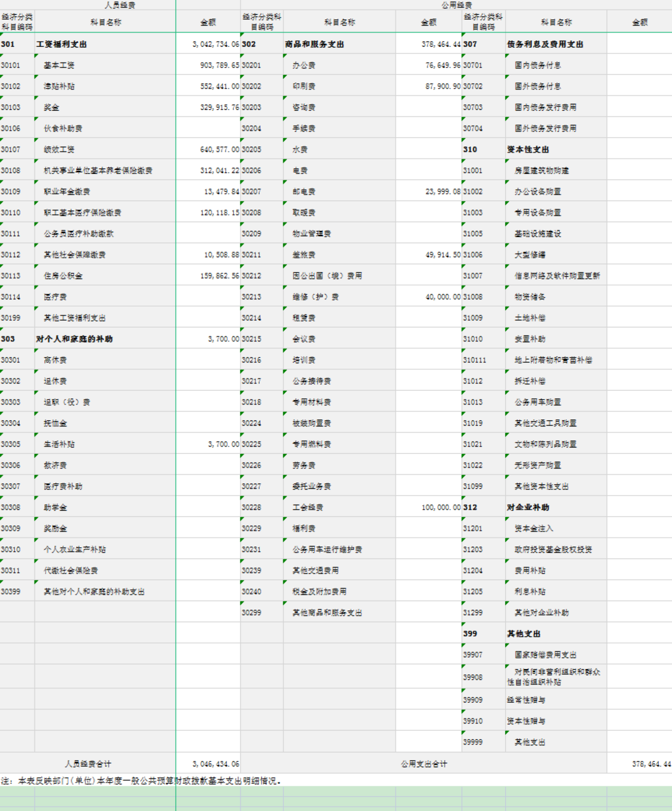Select the 人员经费合计 total label cell
Screen dimensions: 672x811
(88, 764)
